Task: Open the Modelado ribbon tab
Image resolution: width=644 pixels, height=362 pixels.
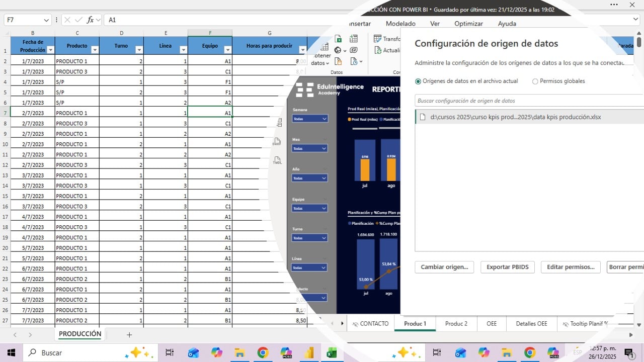Action: [x=400, y=24]
